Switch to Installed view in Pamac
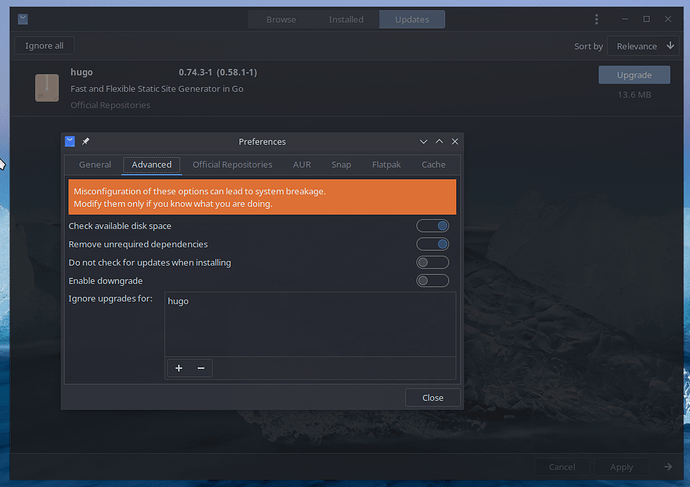Image resolution: width=690 pixels, height=487 pixels. point(346,19)
